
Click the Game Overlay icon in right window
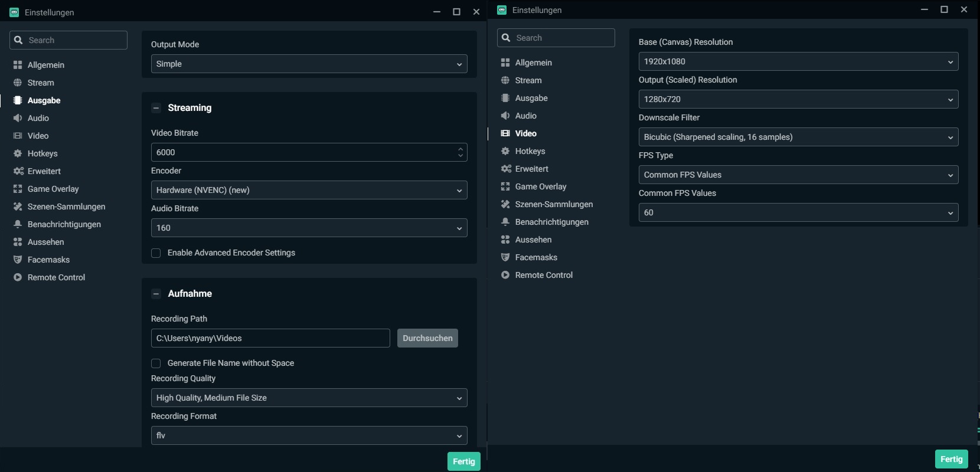[x=505, y=186]
